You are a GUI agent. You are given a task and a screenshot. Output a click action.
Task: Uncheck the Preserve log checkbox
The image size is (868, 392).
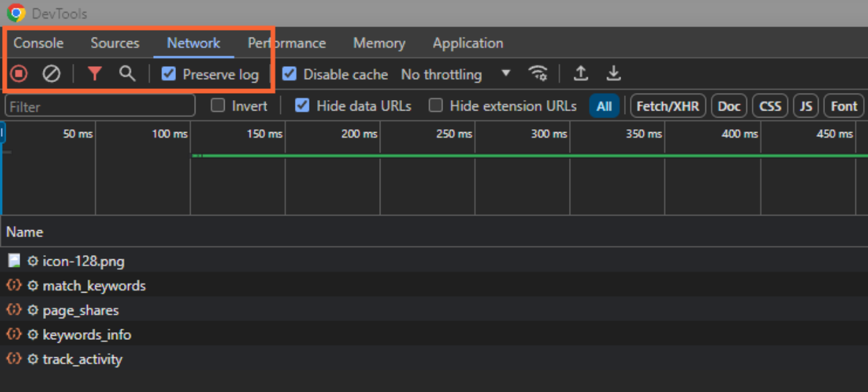click(168, 74)
